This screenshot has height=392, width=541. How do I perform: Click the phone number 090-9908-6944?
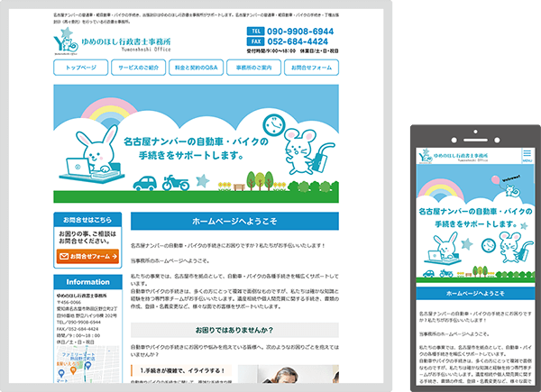point(299,31)
